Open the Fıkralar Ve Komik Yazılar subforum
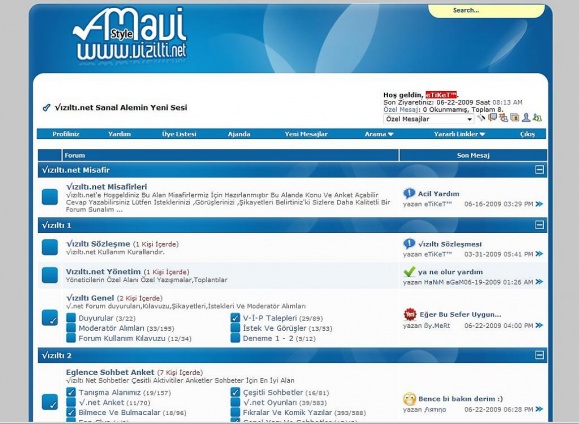Screen dimensions: 579x424 287,412
